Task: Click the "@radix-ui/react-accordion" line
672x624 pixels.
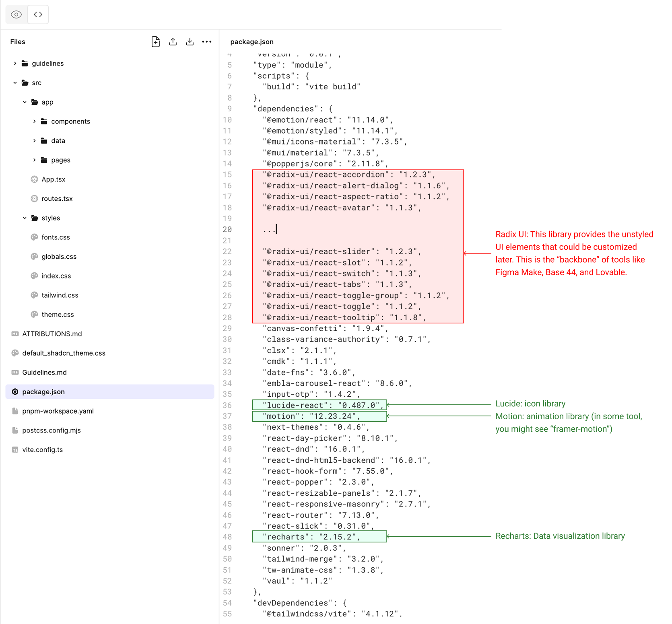Action: point(349,174)
